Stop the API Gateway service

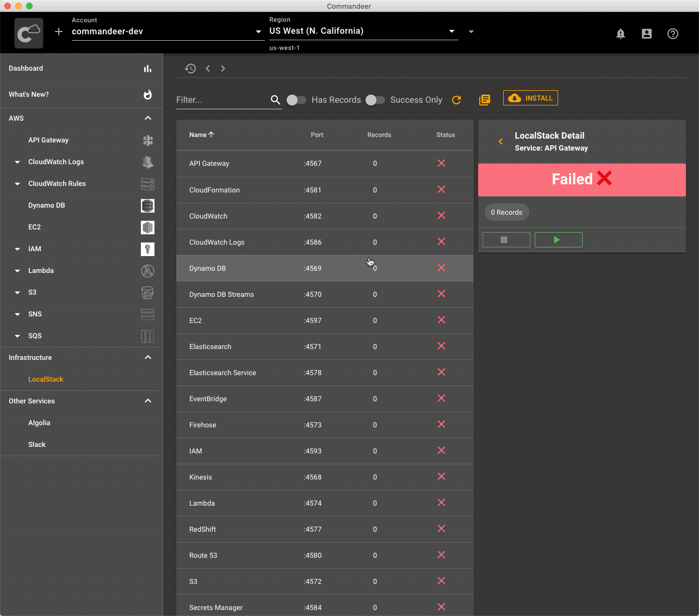(x=506, y=240)
